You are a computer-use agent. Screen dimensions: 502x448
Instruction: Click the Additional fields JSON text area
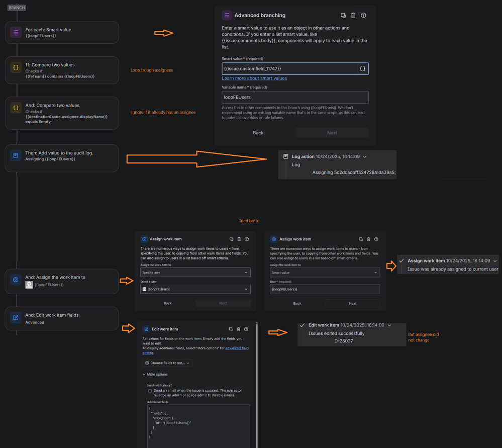198,426
